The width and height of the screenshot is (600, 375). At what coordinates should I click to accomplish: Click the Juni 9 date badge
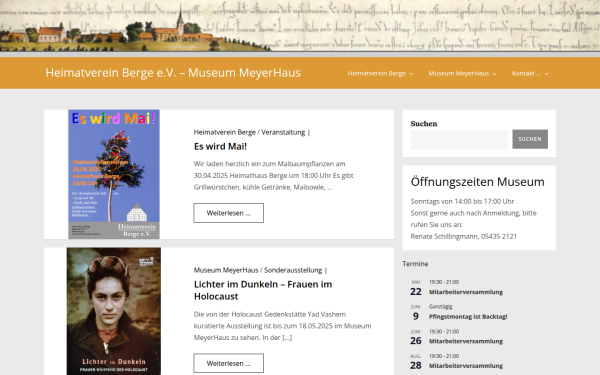coord(416,313)
